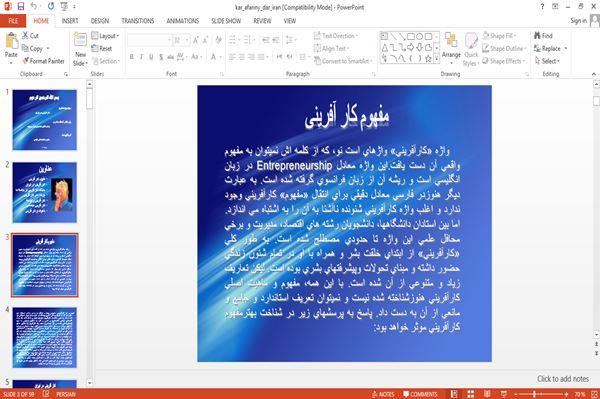Start Slide Show from status bar

click(x=504, y=394)
